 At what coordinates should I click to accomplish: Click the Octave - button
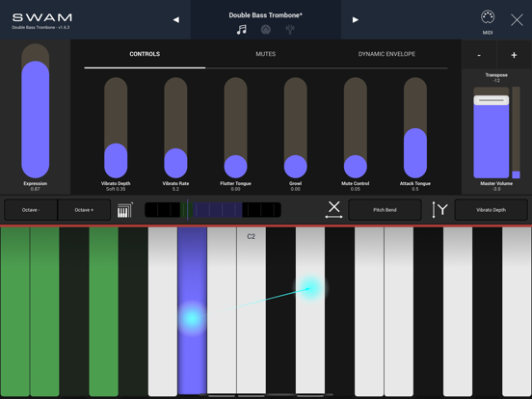pyautogui.click(x=31, y=210)
